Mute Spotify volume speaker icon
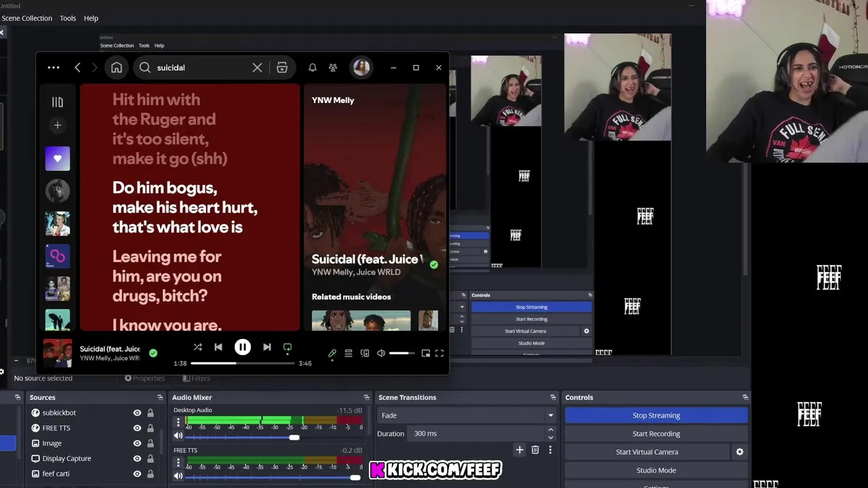This screenshot has height=488, width=868. pos(381,353)
